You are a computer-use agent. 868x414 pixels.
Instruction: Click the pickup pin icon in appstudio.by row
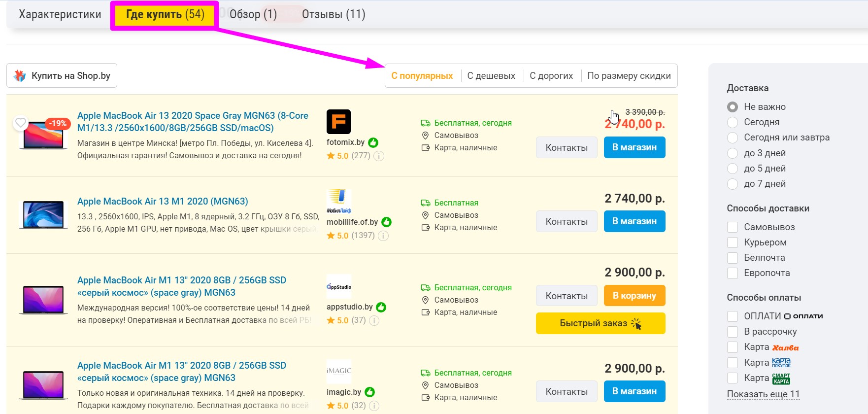[x=426, y=300]
